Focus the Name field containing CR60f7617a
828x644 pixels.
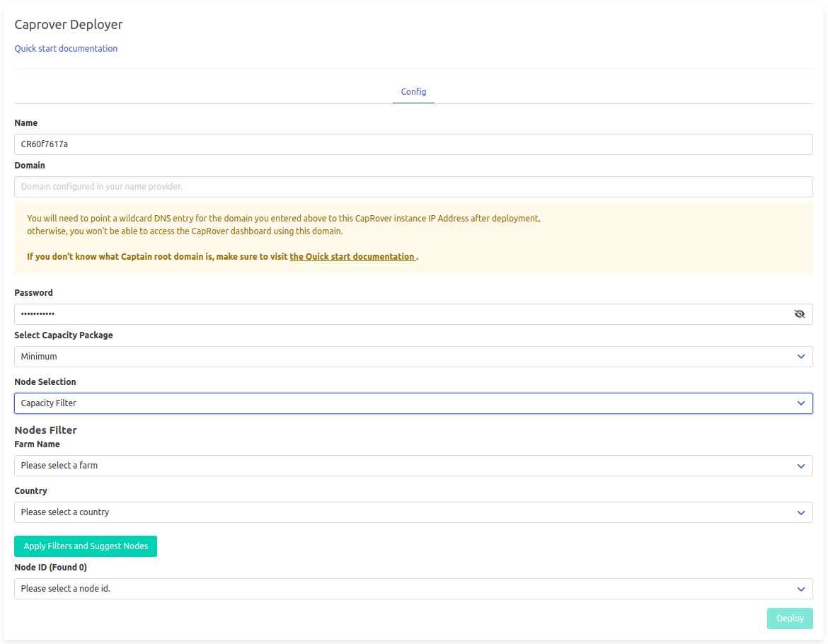[x=413, y=144]
